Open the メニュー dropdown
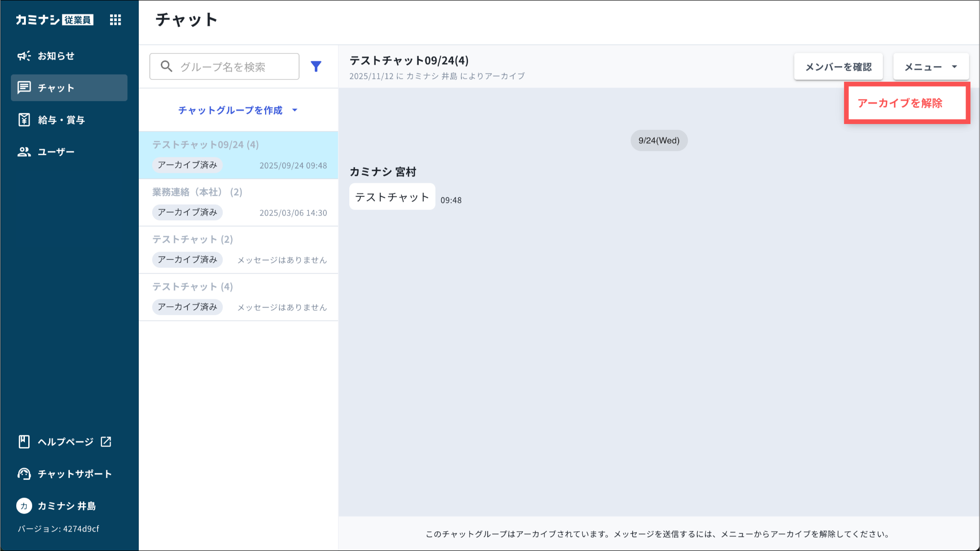Viewport: 980px width, 551px height. tap(931, 67)
